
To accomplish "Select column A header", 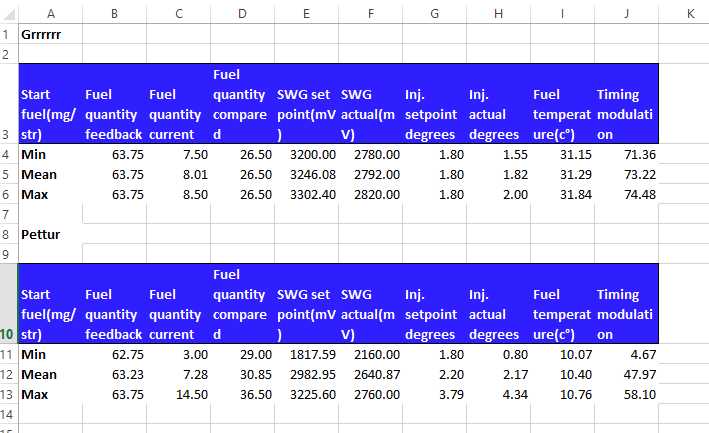I will tap(51, 14).
